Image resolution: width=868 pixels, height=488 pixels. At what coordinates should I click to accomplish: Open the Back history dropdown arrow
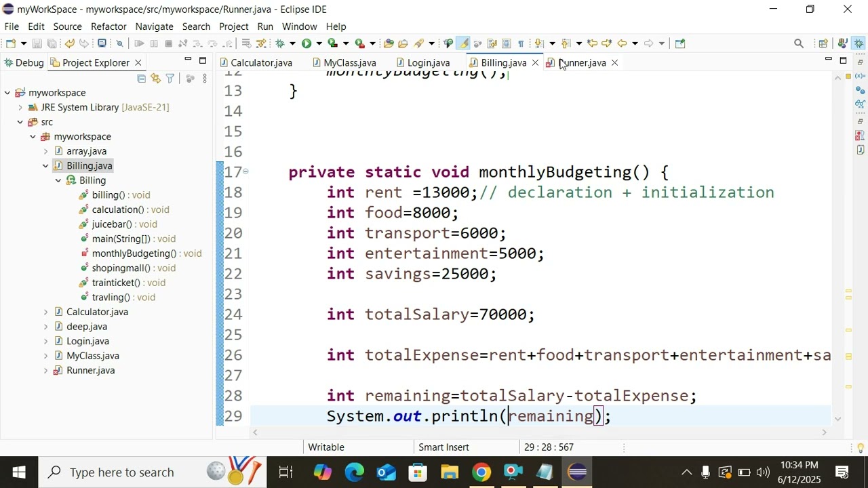(x=635, y=43)
